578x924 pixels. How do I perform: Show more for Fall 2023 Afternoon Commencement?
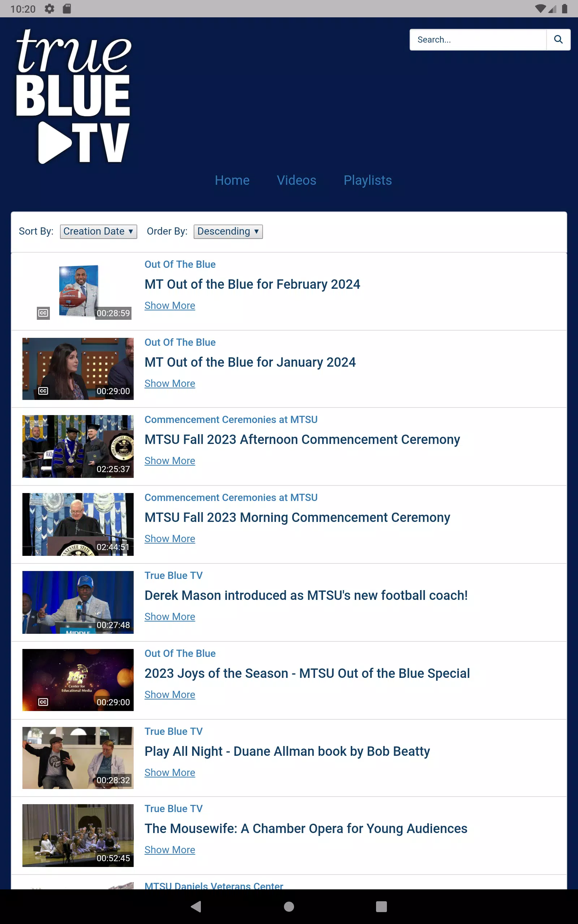click(170, 461)
